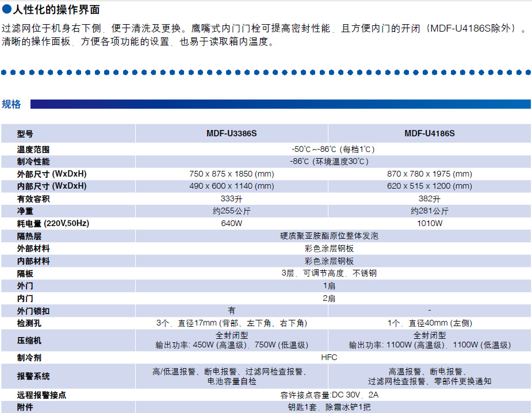Click the '内门' row label
Viewport: 532px width, 413px height.
pyautogui.click(x=25, y=299)
